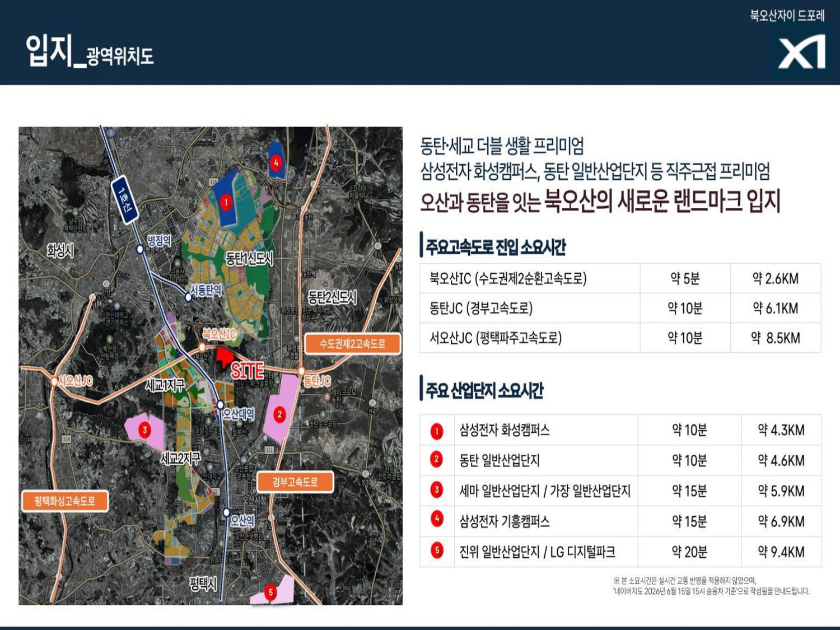
Task: Click the 약 5분 cell
Action: click(685, 278)
